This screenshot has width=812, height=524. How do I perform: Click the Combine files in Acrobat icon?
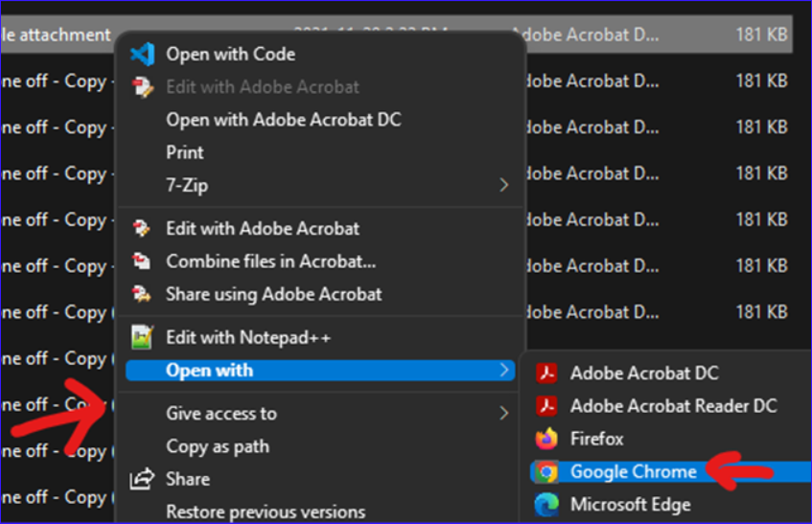click(x=141, y=262)
